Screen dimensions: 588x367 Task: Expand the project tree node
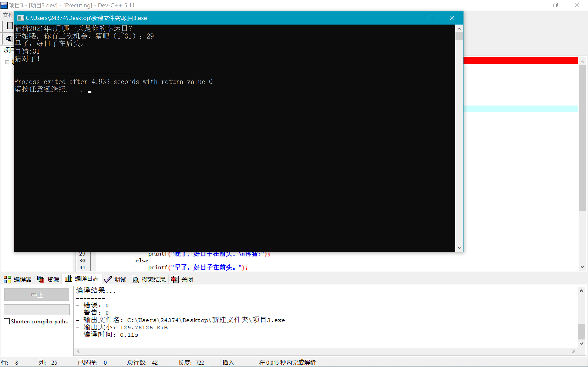click(7, 62)
